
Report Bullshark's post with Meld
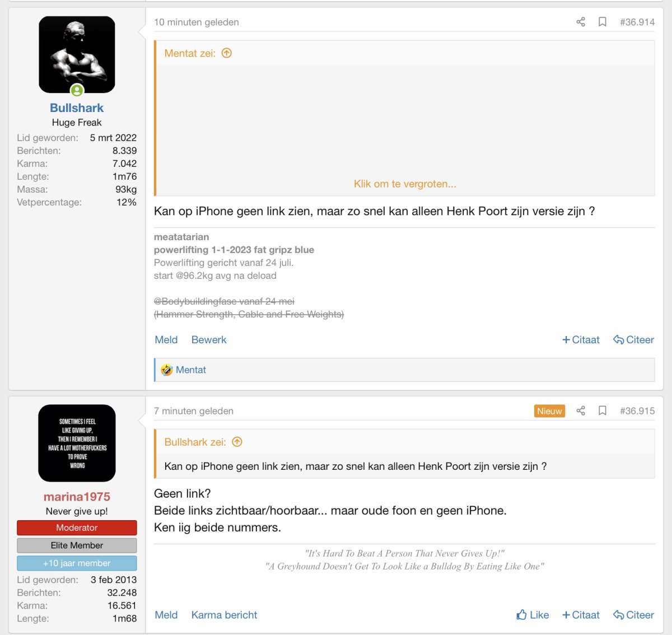pos(166,340)
